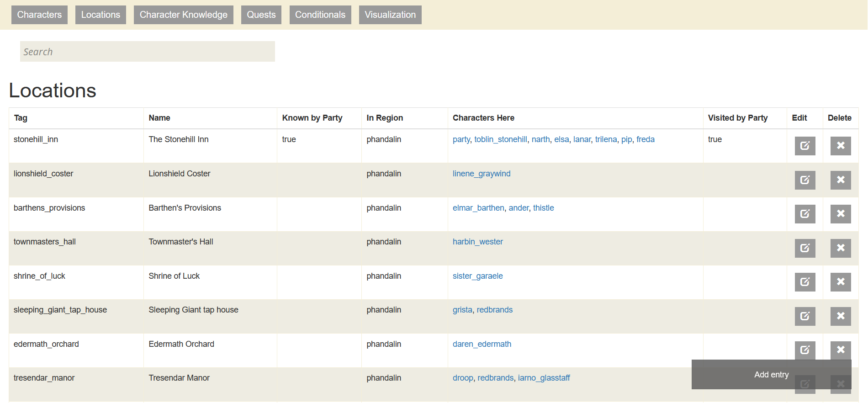
Task: Edit the shrine_of_luck entry
Action: click(805, 282)
